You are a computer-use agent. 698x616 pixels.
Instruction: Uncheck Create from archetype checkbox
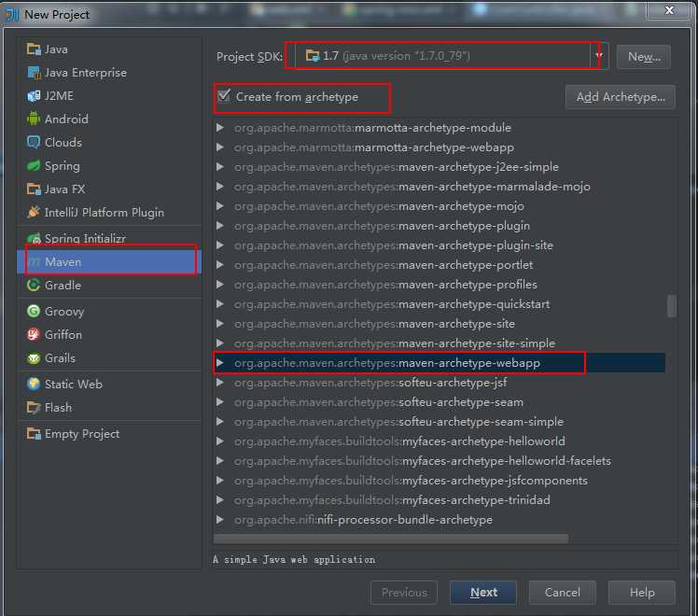pyautogui.click(x=224, y=96)
